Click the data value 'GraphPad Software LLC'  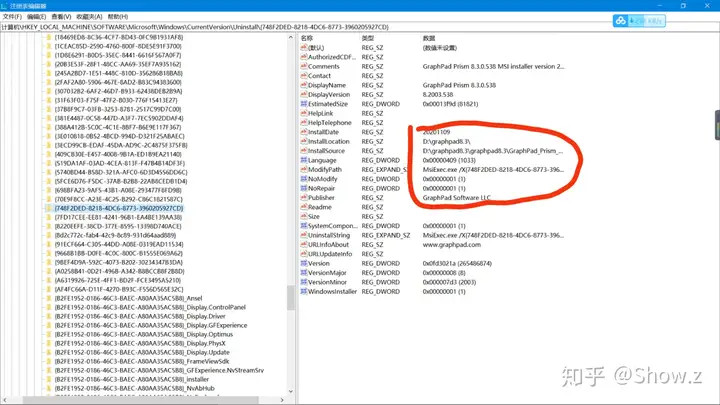coord(456,197)
